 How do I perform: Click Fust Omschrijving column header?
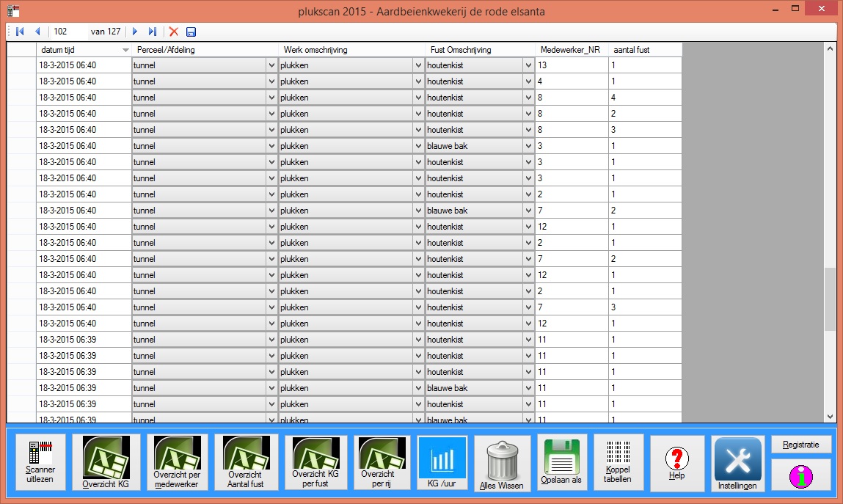coord(480,50)
